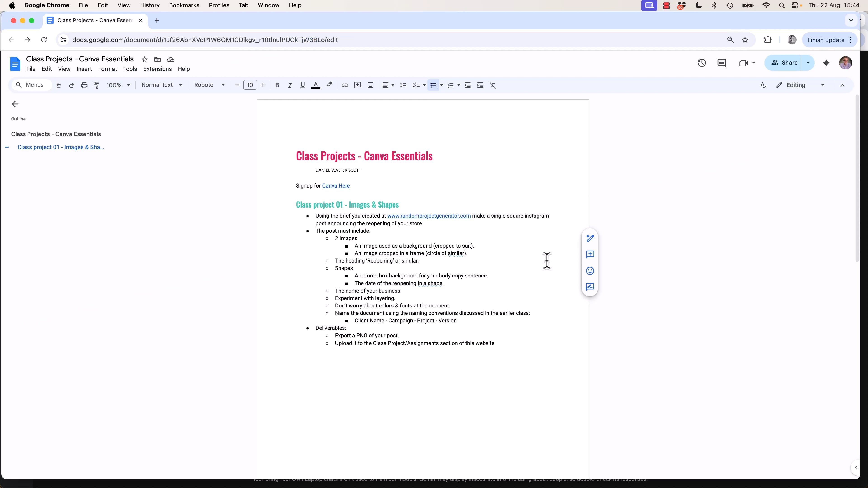Toggle the checklist button
868x488 pixels.
click(416, 85)
